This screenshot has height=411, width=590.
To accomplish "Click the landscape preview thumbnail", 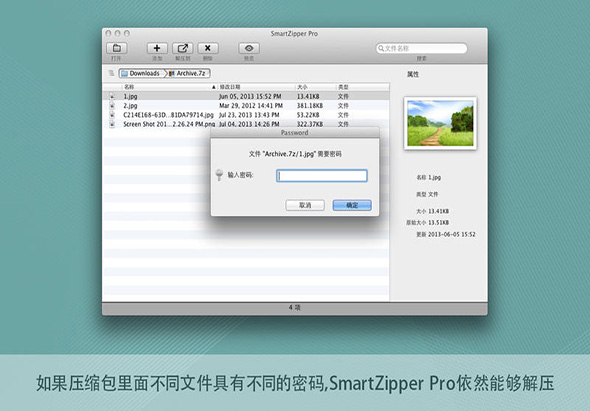I will [x=440, y=123].
